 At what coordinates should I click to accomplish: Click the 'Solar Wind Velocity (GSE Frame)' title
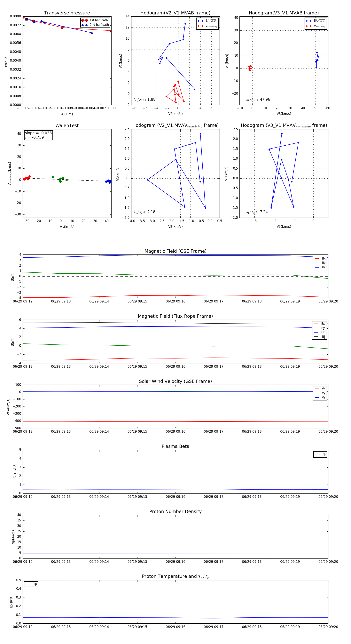[x=175, y=381]
